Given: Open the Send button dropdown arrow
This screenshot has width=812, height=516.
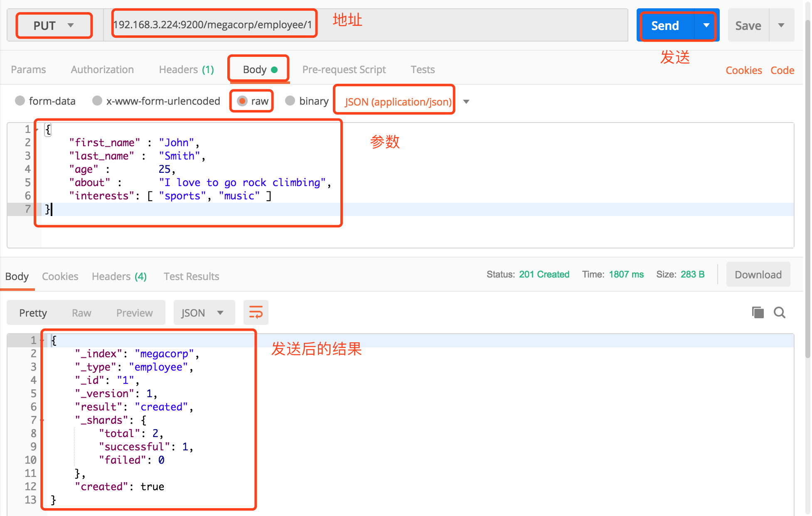Looking at the screenshot, I should coord(706,25).
